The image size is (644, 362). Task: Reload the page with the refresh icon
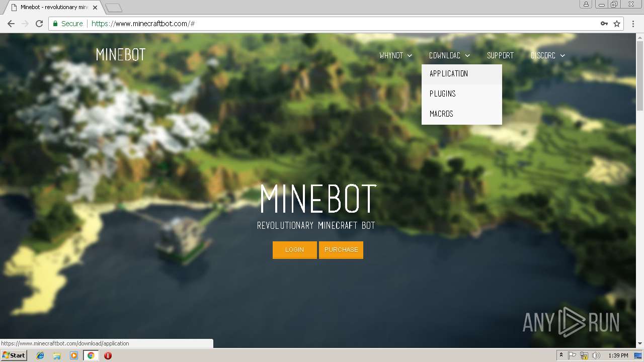coord(39,24)
